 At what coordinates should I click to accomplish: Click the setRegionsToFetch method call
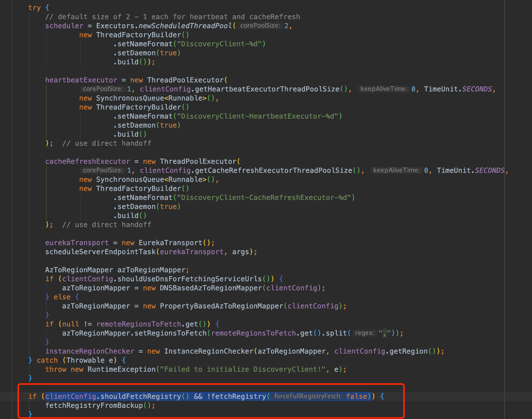click(x=170, y=333)
